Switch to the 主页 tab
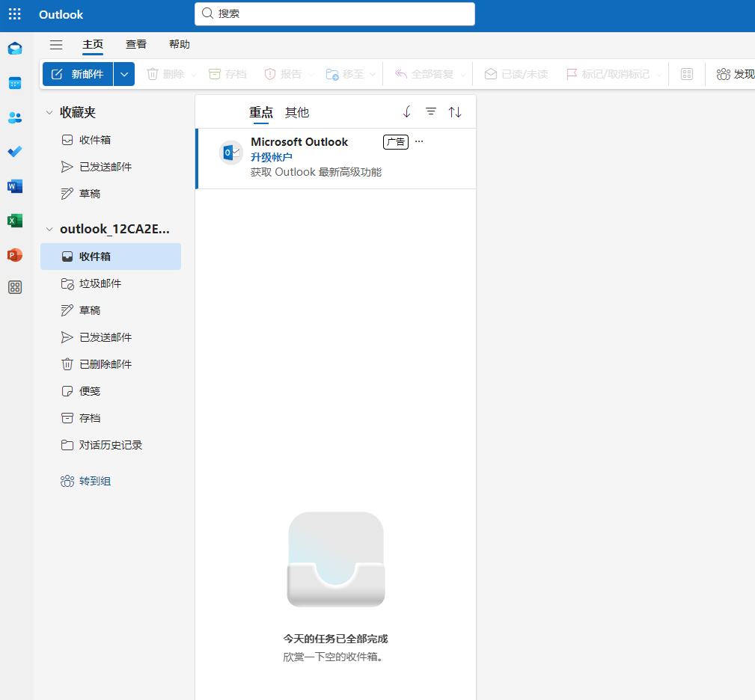The height and width of the screenshot is (700, 755). 93,44
